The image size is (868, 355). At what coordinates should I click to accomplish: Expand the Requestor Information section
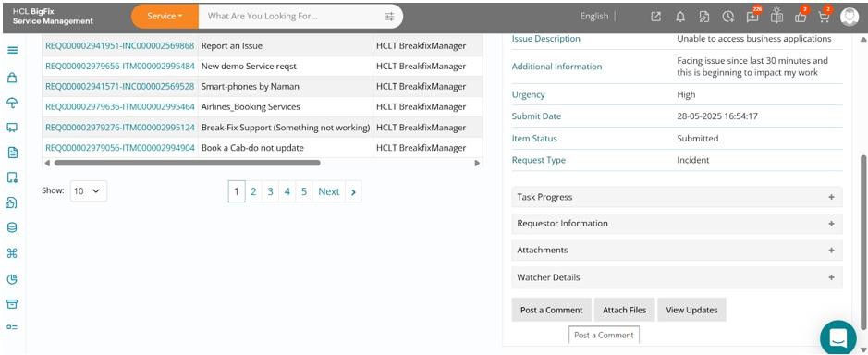[677, 224]
